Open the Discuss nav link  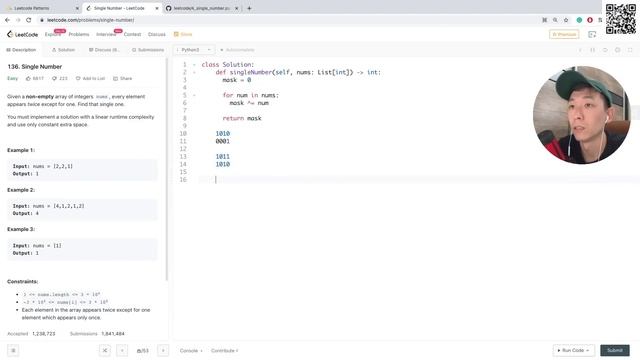pyautogui.click(x=157, y=34)
